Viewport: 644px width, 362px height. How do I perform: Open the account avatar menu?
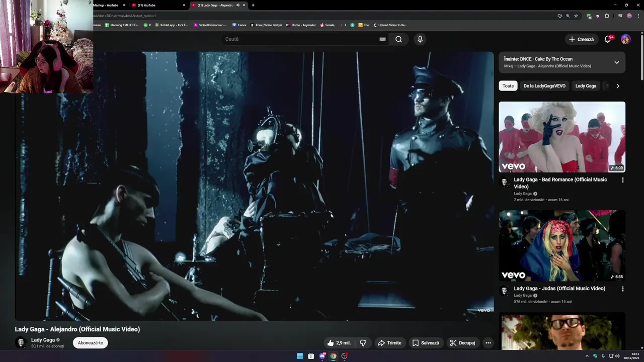[x=625, y=39]
